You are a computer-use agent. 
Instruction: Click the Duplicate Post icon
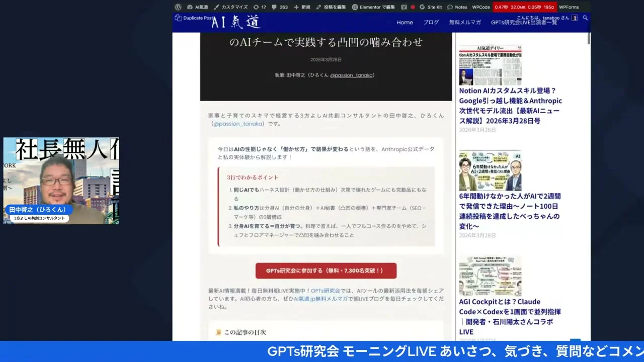click(178, 18)
